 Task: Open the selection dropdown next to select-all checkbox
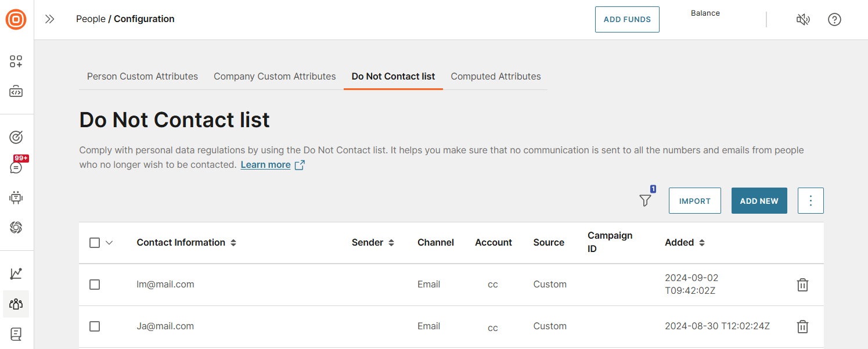point(109,242)
